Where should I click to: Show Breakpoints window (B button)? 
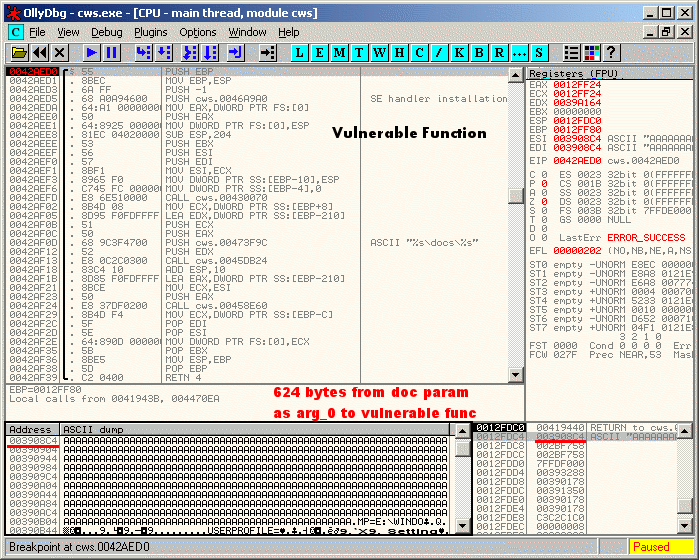click(x=479, y=53)
